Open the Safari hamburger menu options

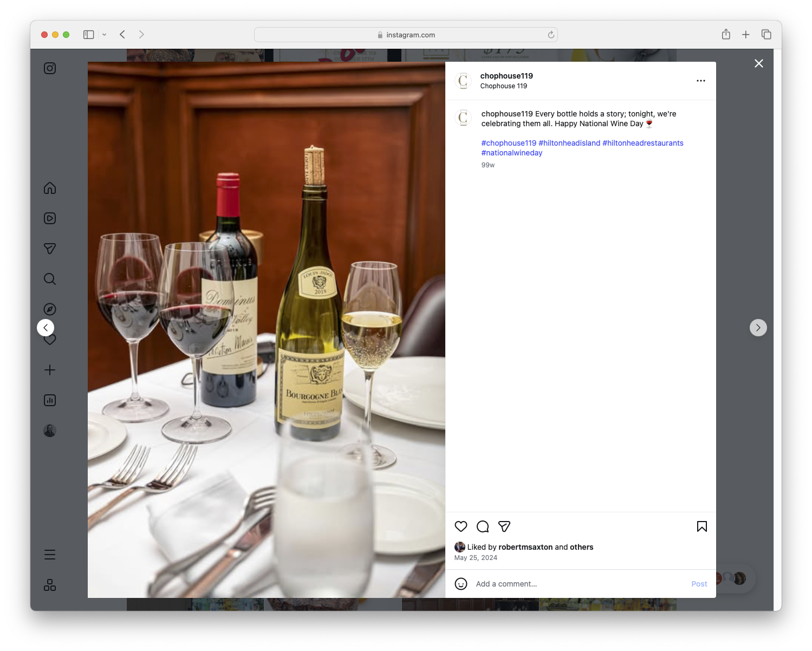pos(49,554)
